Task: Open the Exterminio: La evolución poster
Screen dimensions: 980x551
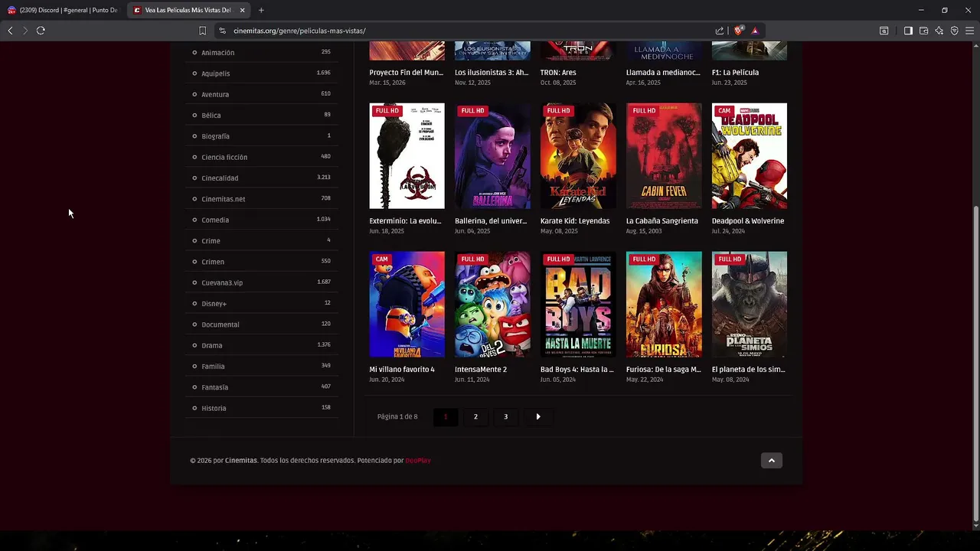Action: click(407, 156)
